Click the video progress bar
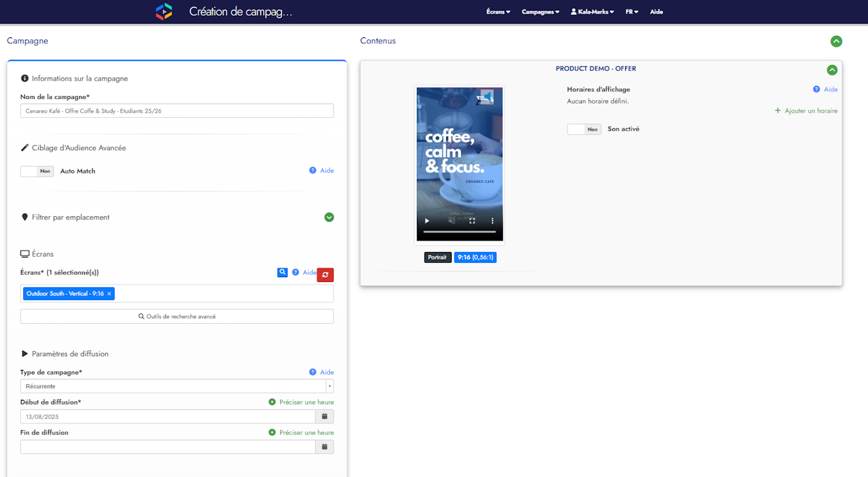 click(460, 232)
